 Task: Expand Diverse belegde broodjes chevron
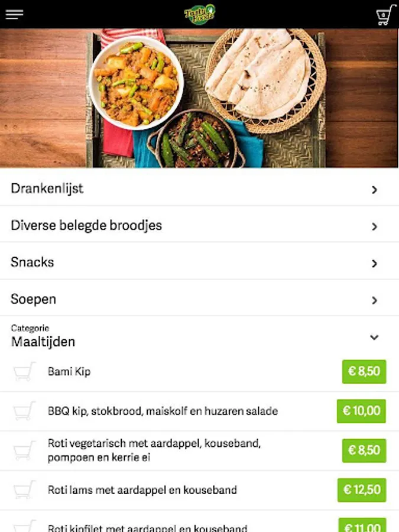click(374, 226)
